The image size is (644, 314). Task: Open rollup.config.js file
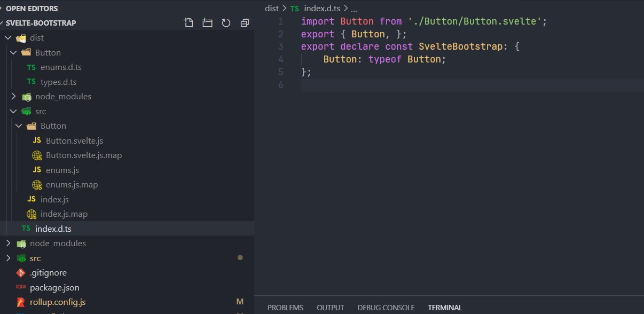tap(58, 302)
